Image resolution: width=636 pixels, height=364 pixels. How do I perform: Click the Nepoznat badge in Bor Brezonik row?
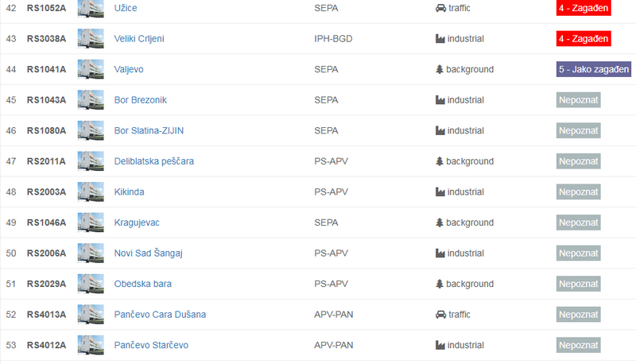pyautogui.click(x=579, y=100)
